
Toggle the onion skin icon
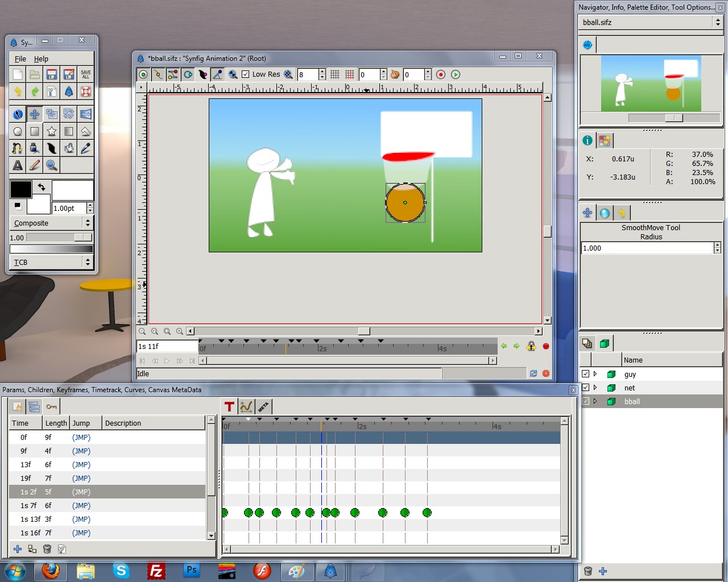(395, 74)
